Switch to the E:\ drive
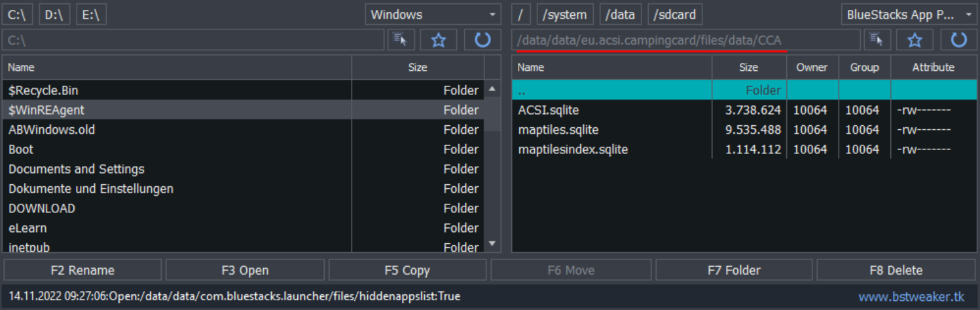This screenshot has height=310, width=980. (x=91, y=14)
